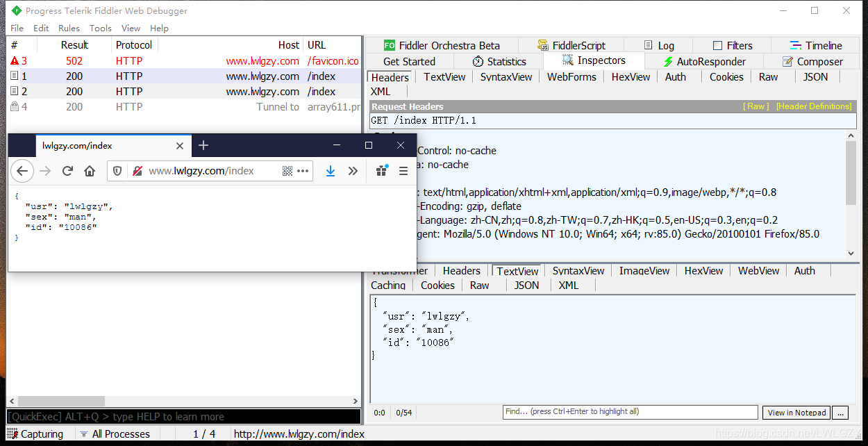Close the lwlgzy.com/index Firefox tab
868x446 pixels.
point(180,146)
